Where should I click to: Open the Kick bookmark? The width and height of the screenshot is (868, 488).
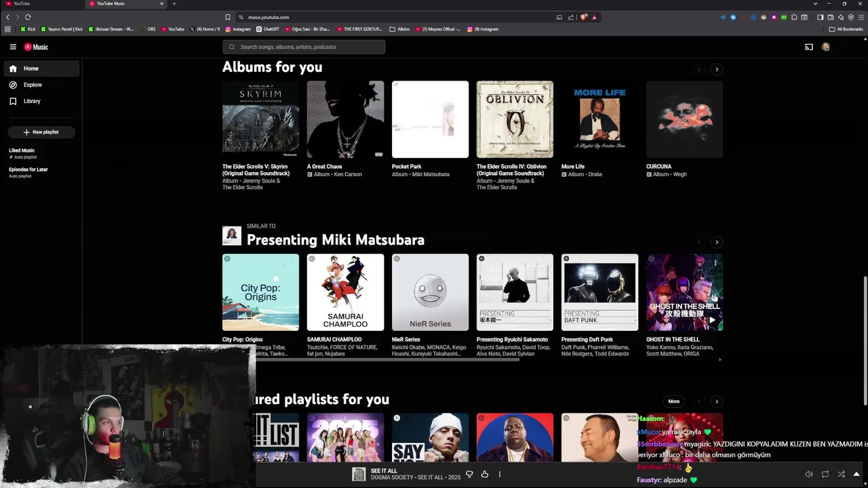click(28, 29)
